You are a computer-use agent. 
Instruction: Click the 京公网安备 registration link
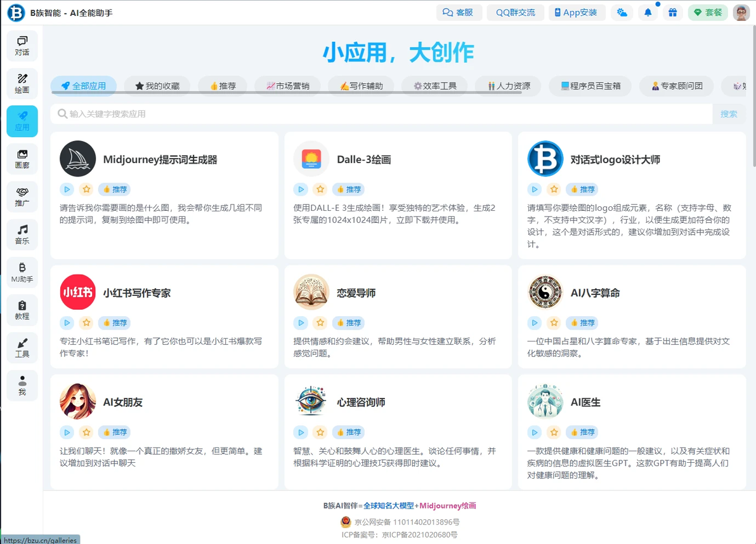pos(400,522)
